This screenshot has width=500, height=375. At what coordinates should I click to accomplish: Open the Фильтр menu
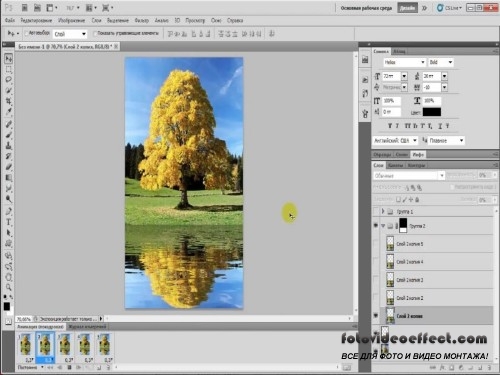tap(142, 21)
